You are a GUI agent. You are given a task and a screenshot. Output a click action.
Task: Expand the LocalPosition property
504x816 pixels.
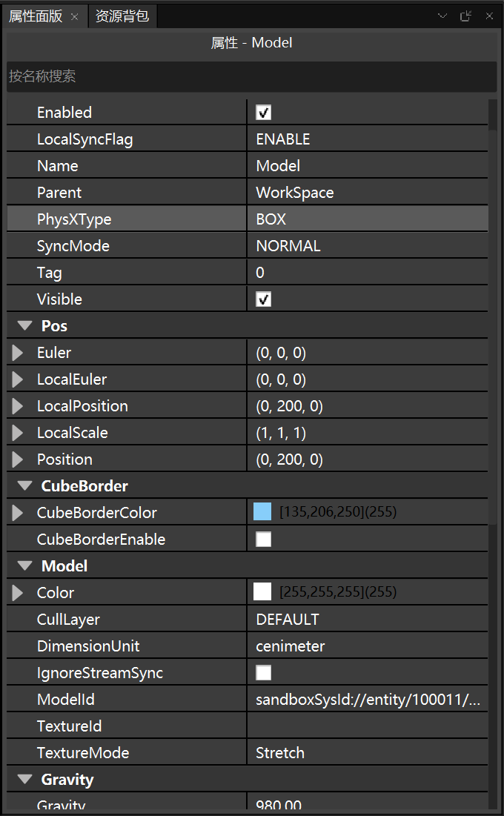point(18,406)
